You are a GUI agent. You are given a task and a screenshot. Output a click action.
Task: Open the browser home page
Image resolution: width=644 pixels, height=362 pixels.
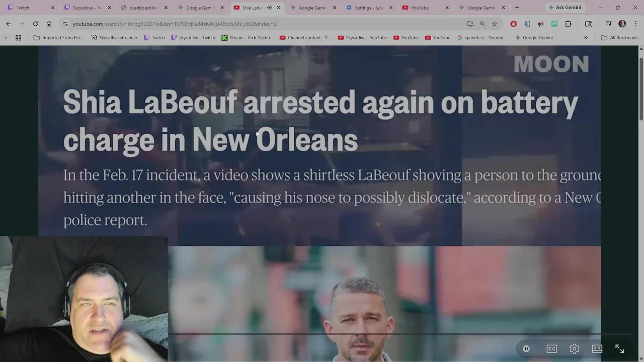coord(49,24)
